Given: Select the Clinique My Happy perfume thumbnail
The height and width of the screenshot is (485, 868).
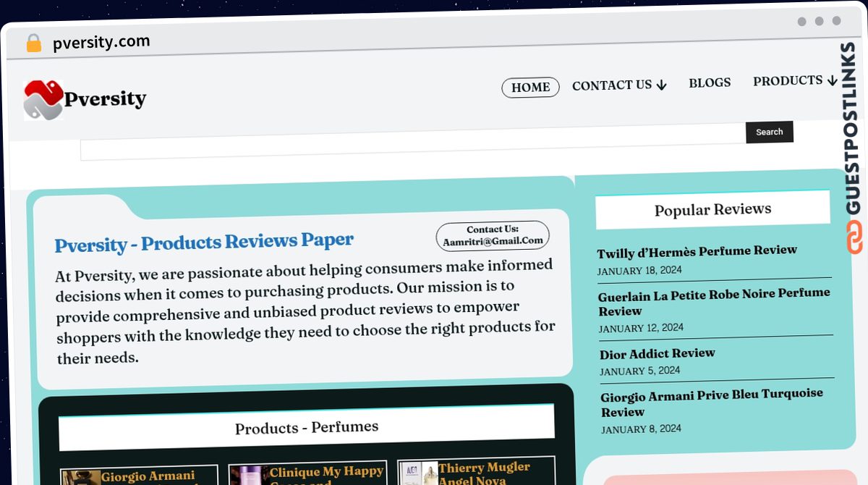Looking at the screenshot, I should [x=250, y=476].
